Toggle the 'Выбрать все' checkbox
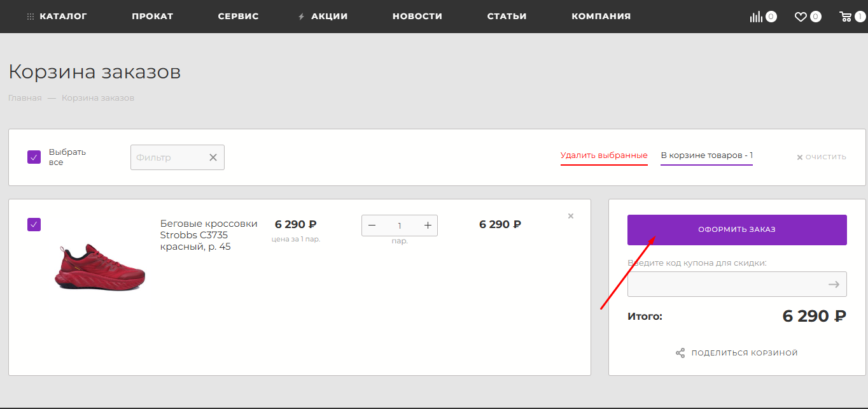This screenshot has height=409, width=868. (x=34, y=157)
